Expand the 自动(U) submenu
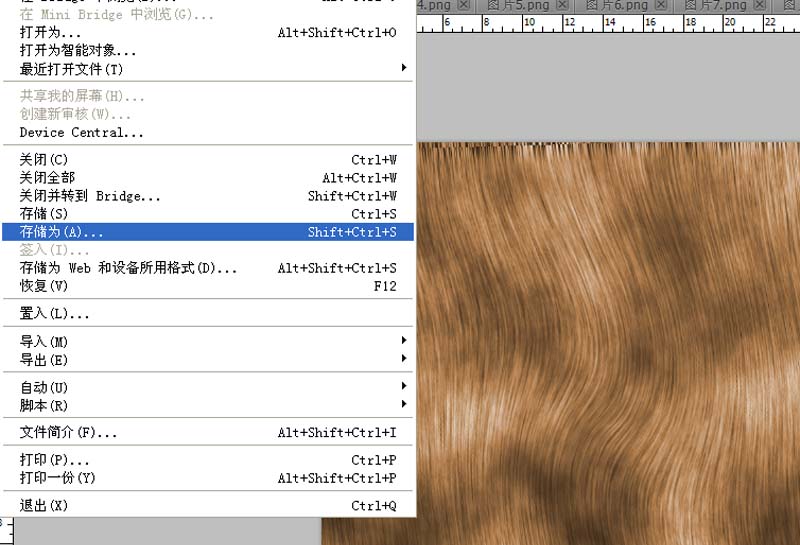This screenshot has width=800, height=545. pyautogui.click(x=208, y=387)
